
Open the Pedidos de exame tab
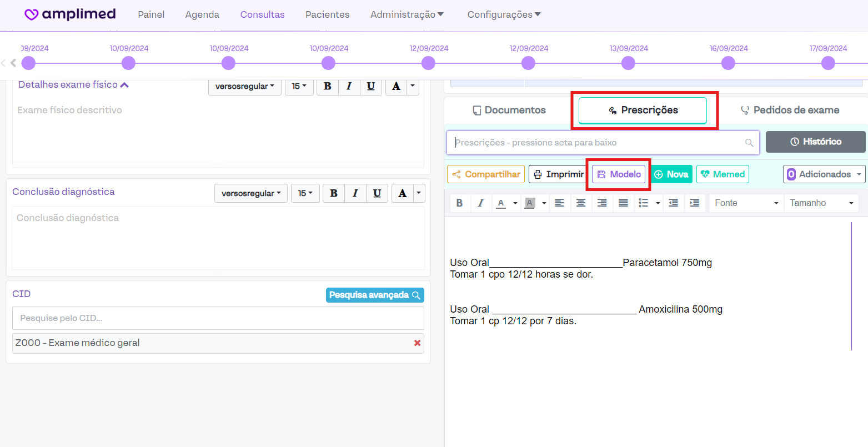(790, 110)
